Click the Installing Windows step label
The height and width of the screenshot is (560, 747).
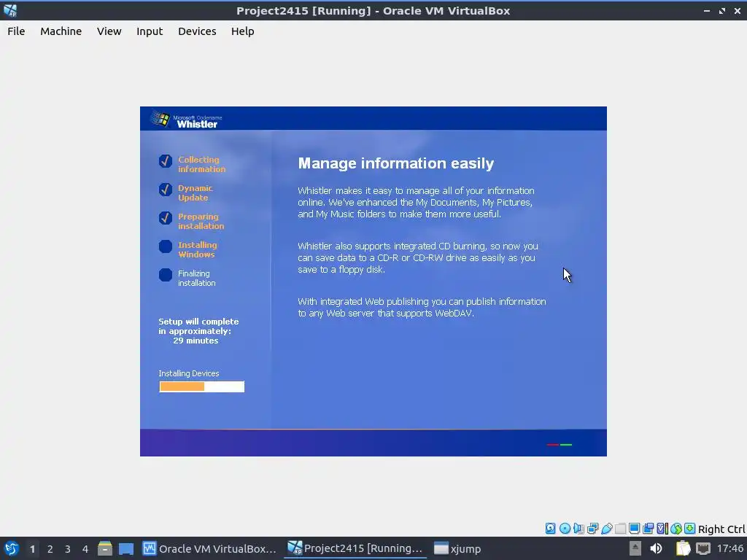pyautogui.click(x=197, y=249)
